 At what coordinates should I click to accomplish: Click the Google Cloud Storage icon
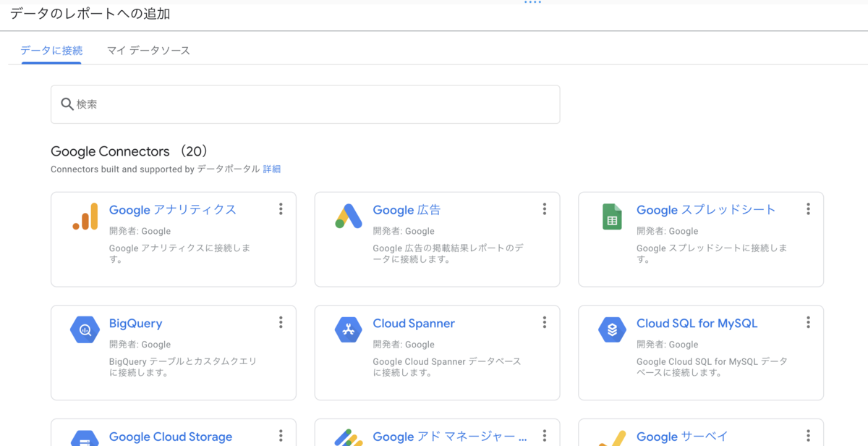tap(85, 437)
